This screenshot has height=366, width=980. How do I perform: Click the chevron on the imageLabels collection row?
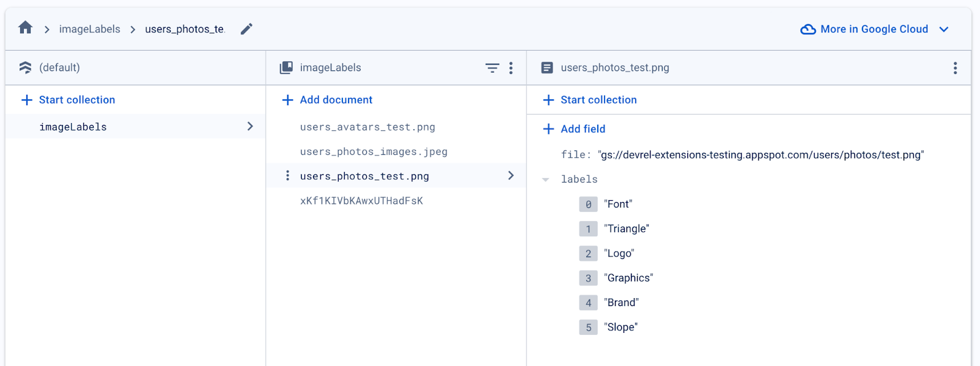click(x=250, y=126)
